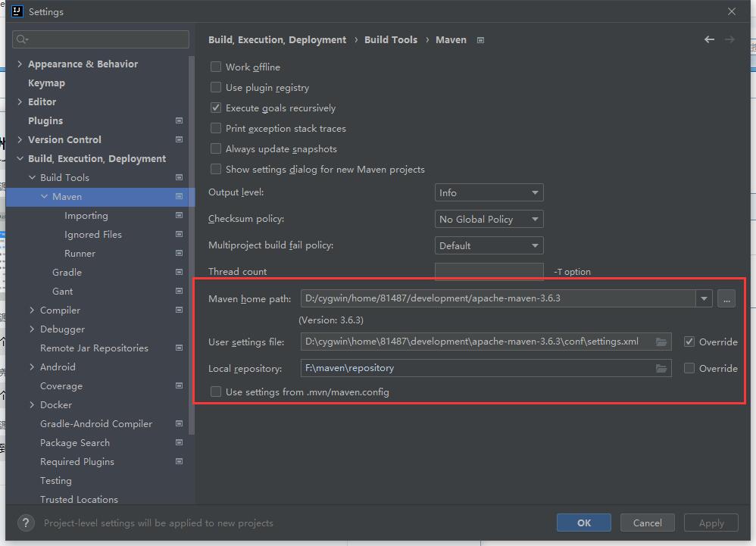The image size is (756, 546).
Task: Open Maven home path dropdown arrow
Action: (x=704, y=298)
